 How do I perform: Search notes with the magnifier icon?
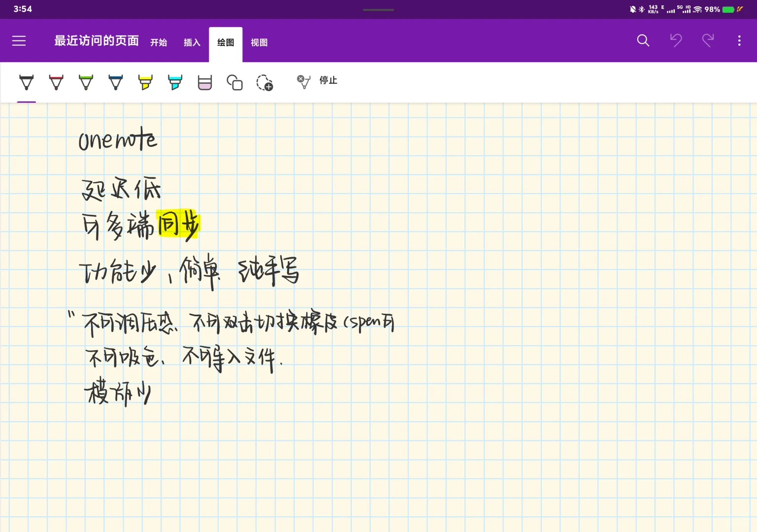click(x=643, y=40)
